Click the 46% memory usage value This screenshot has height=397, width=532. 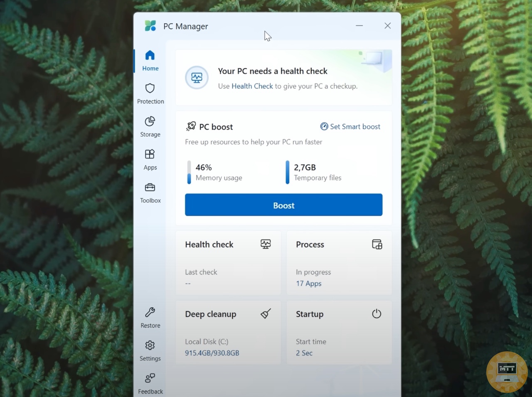[x=204, y=167]
